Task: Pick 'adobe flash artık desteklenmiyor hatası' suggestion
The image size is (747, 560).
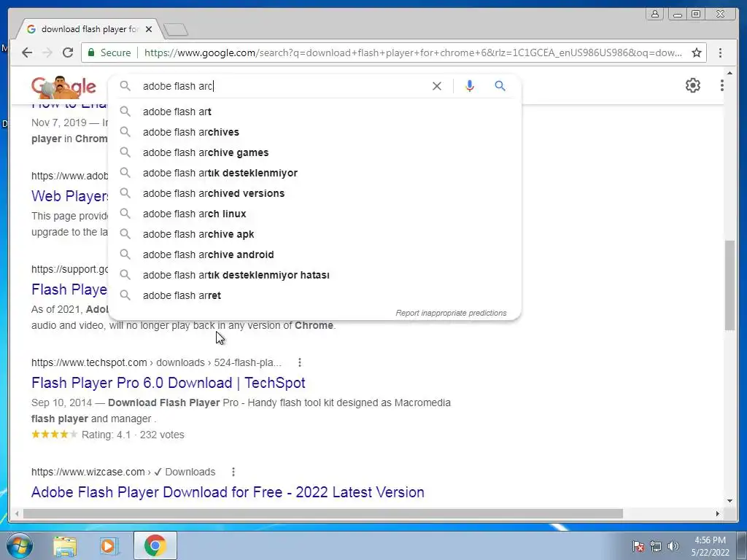Action: (314, 275)
